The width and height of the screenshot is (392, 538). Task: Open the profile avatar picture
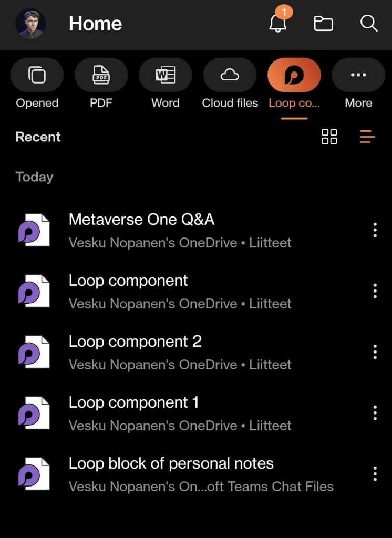click(x=30, y=24)
